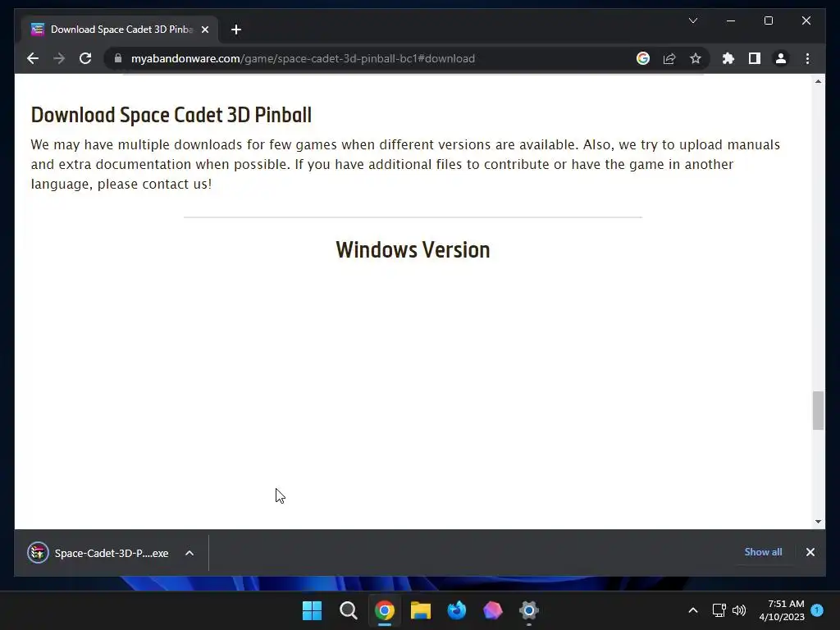Open the tab search dropdown
Image resolution: width=840 pixels, height=630 pixels.
692,21
